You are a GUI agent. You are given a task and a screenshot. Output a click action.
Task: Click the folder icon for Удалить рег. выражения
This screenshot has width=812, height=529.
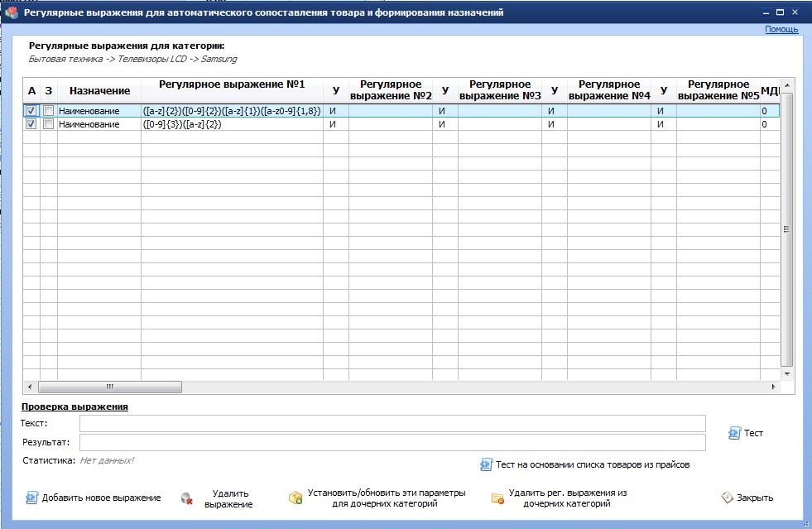coord(497,498)
